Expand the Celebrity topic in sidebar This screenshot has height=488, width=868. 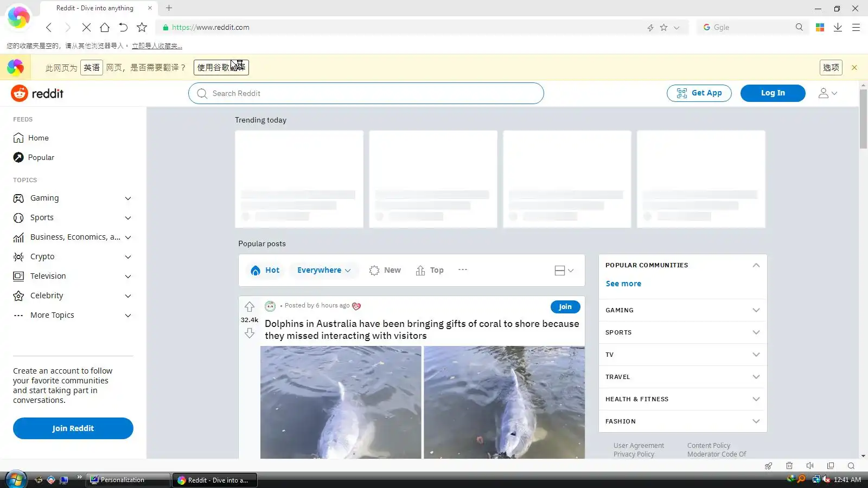[128, 296]
